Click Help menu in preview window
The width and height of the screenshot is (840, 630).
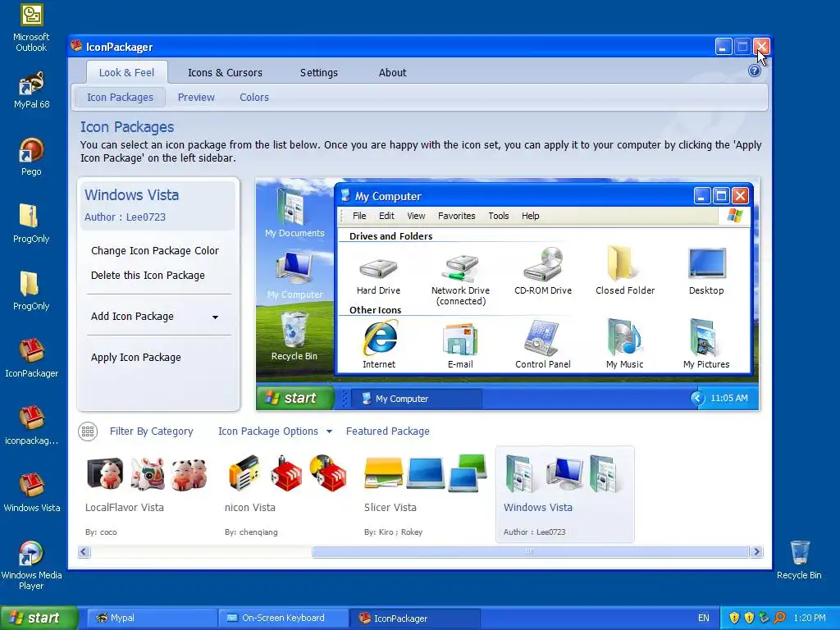pos(531,216)
